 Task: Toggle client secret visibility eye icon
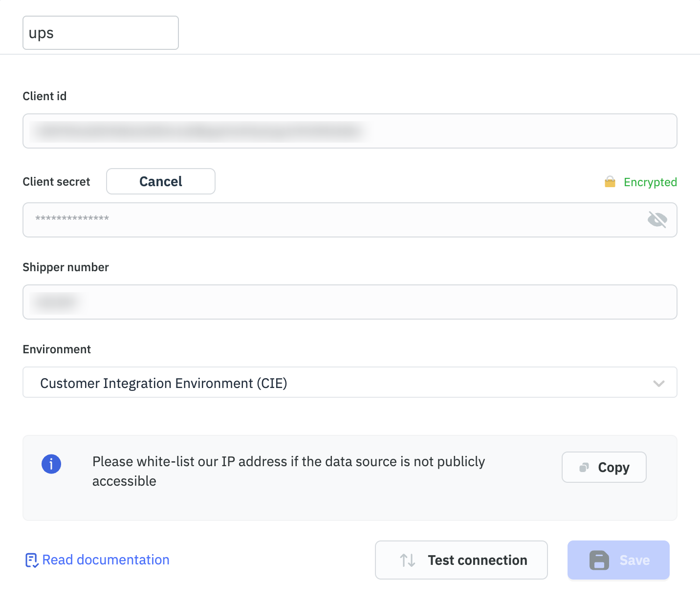click(657, 220)
